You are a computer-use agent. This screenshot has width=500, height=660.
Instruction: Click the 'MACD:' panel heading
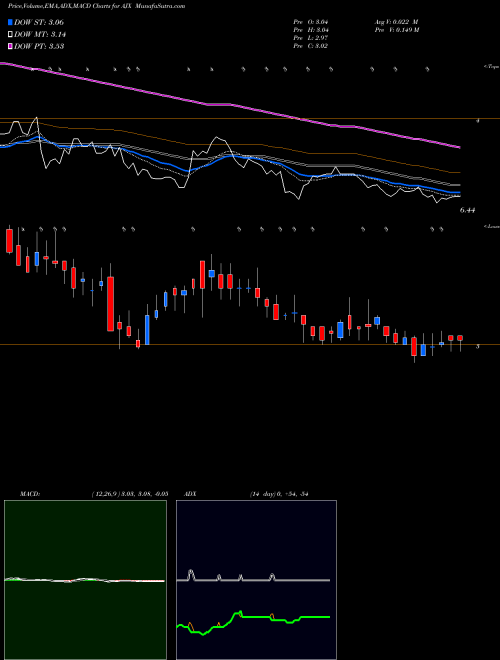tap(30, 494)
